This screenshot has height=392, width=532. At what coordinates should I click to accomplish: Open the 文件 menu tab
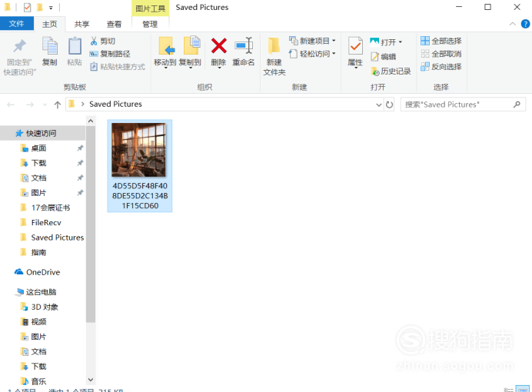coord(17,24)
